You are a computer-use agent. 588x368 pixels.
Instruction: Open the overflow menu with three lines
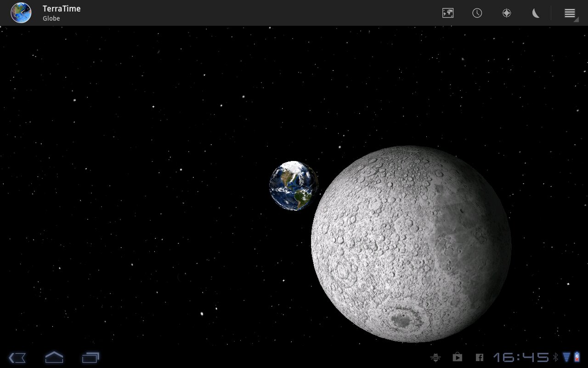click(570, 13)
